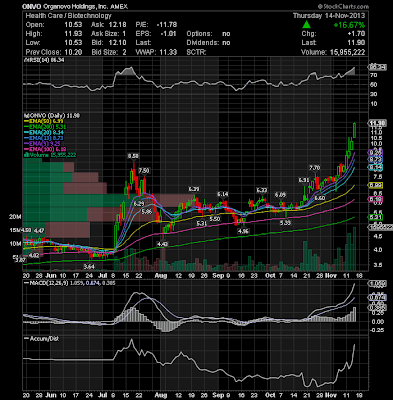393x400 pixels.
Task: Click the Prev Close value 10.20
Action: click(73, 52)
